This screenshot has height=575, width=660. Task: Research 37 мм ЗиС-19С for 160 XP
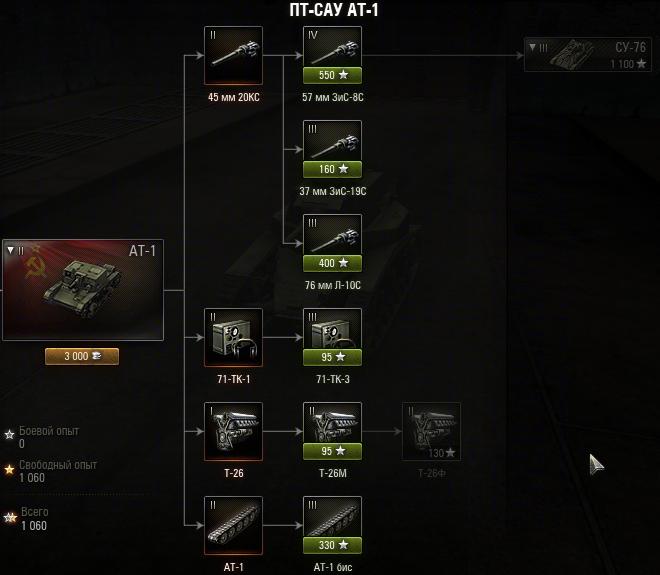pos(332,169)
